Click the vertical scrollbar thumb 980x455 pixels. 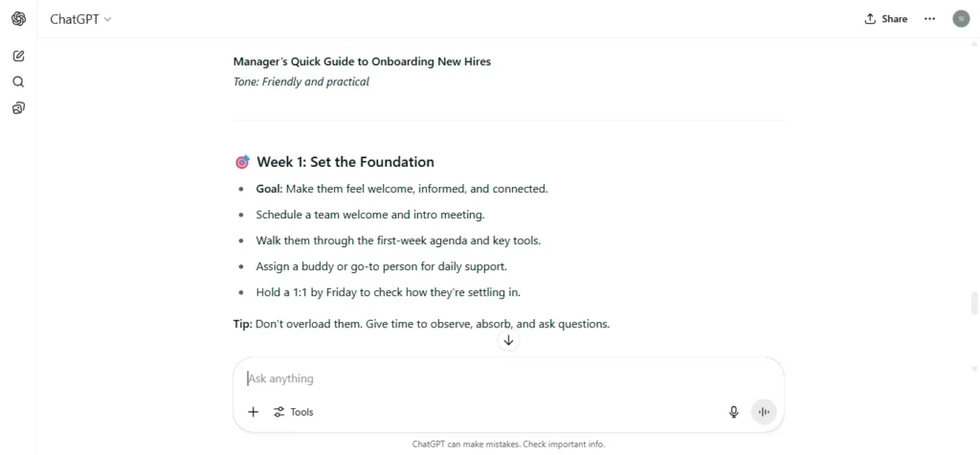click(973, 304)
